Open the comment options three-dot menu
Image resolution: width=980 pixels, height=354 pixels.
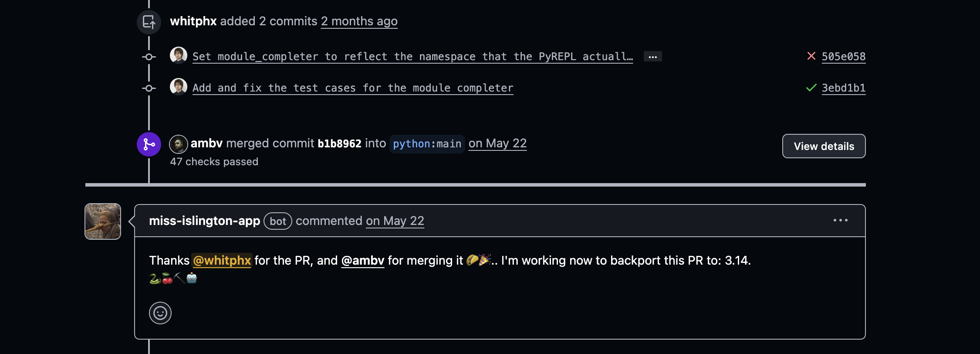click(x=841, y=221)
